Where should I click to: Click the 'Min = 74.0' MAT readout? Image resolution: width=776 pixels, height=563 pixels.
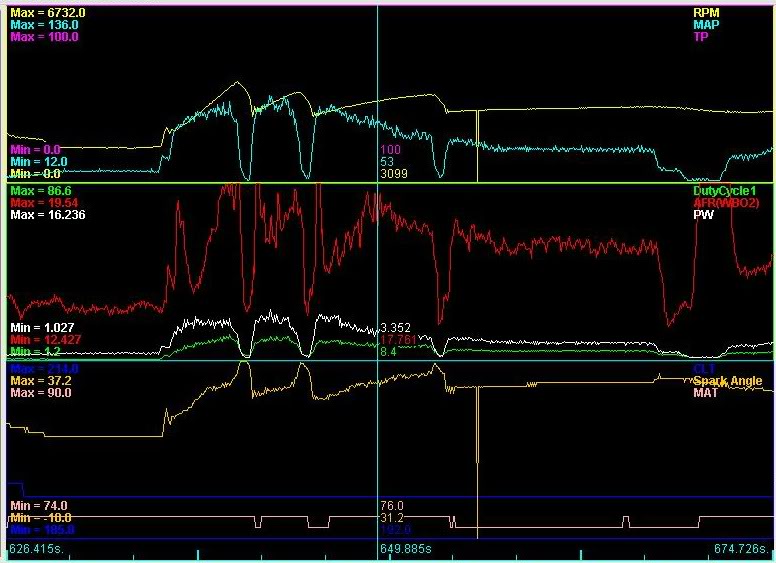(x=39, y=506)
